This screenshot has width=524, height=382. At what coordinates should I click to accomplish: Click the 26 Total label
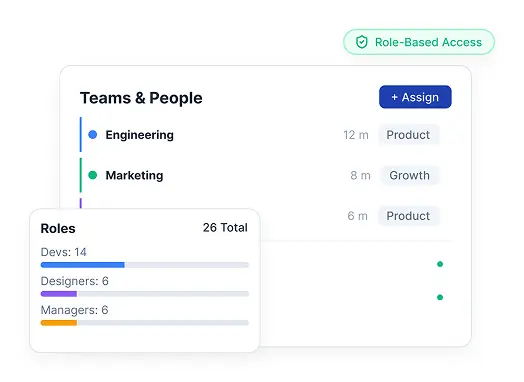point(225,228)
